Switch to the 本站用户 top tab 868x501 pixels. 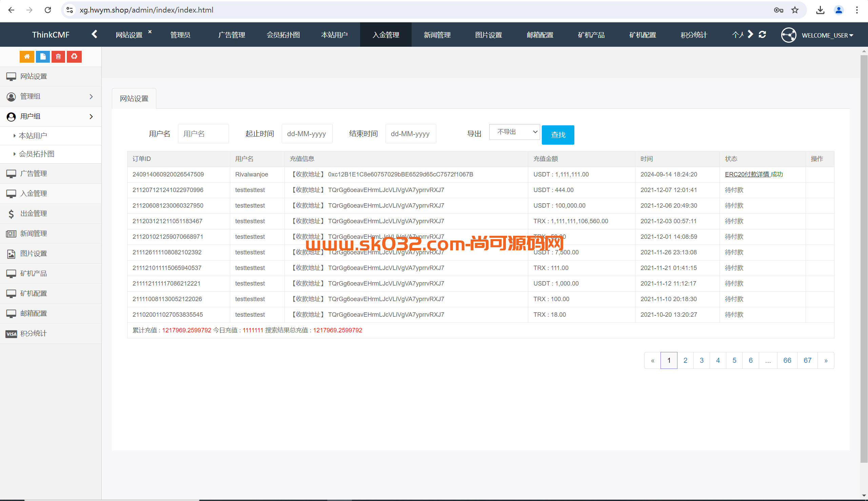[334, 35]
